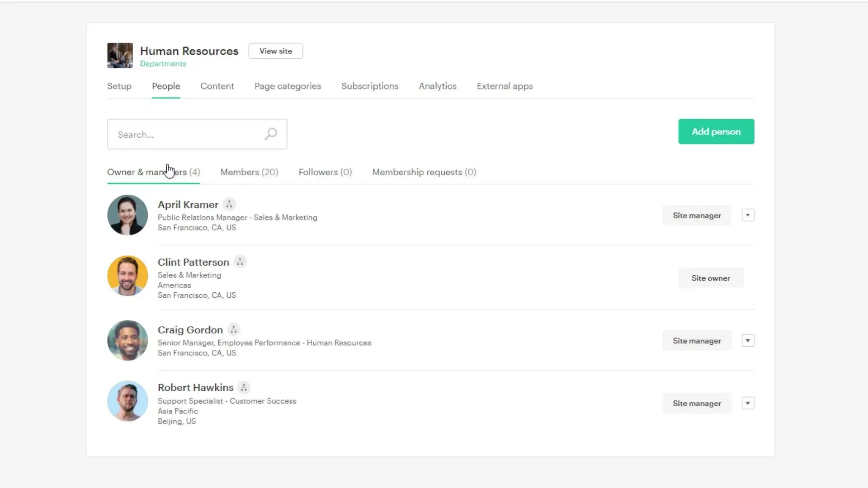Open Robert Hawkins' name link
The height and width of the screenshot is (488, 868).
pyautogui.click(x=196, y=388)
